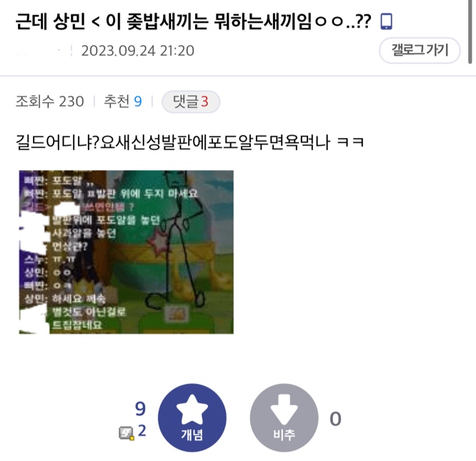Open the embedded game chat screenshot
This screenshot has height=461, width=476.
click(127, 252)
